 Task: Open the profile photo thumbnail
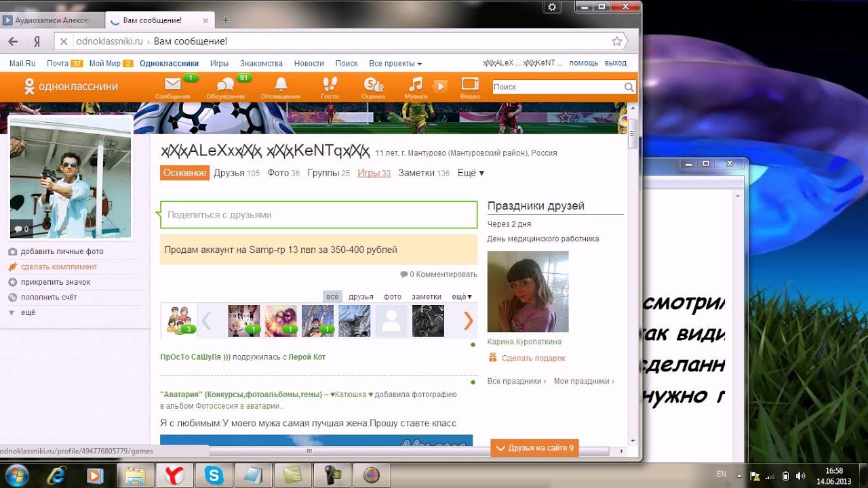tap(70, 178)
